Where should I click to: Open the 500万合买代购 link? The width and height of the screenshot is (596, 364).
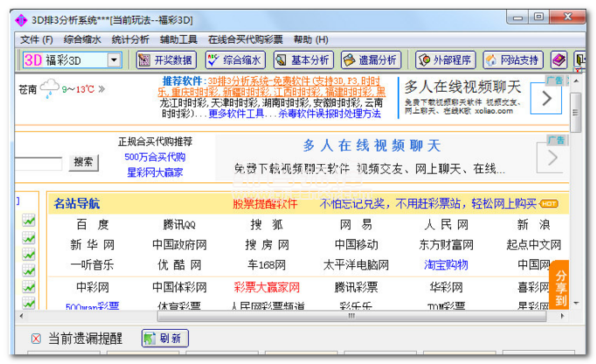click(x=155, y=157)
